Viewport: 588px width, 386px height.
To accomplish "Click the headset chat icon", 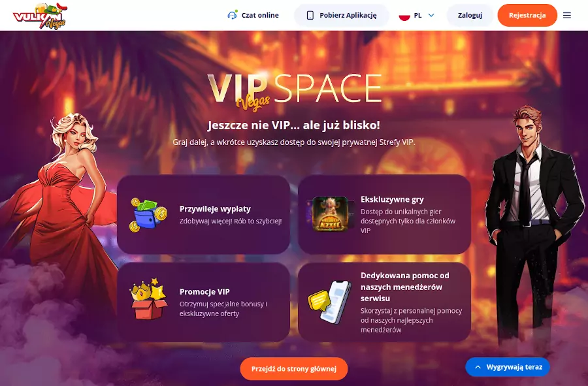I will pyautogui.click(x=232, y=16).
